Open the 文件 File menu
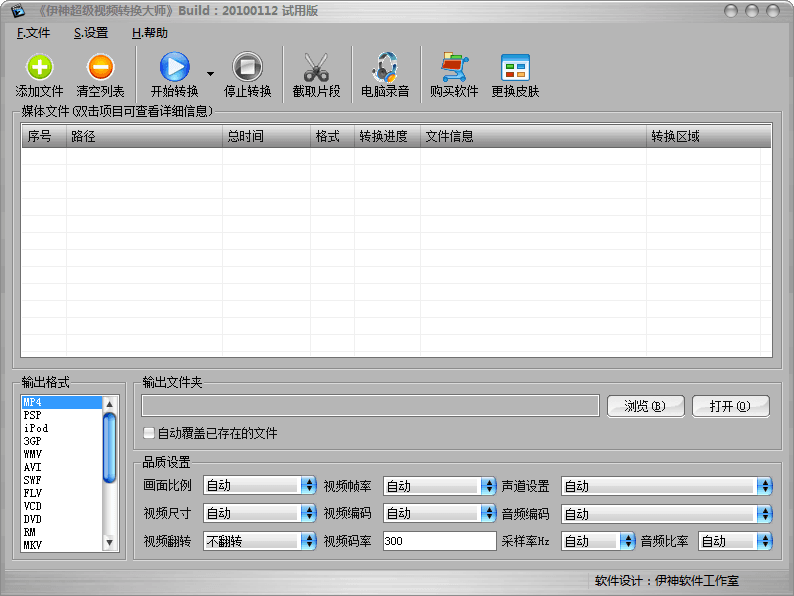 point(33,33)
